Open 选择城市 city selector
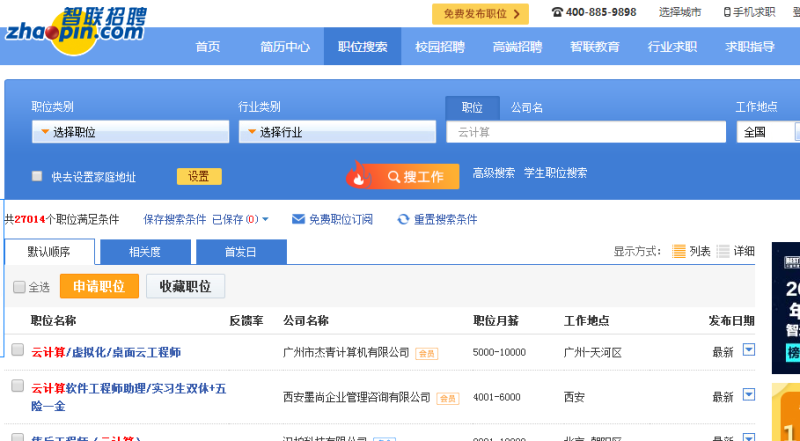 click(x=680, y=12)
